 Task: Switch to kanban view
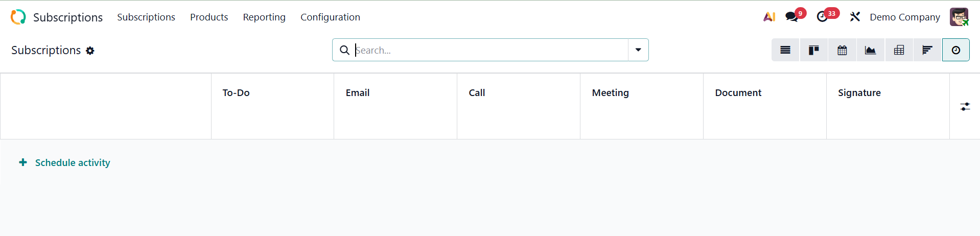(814, 50)
